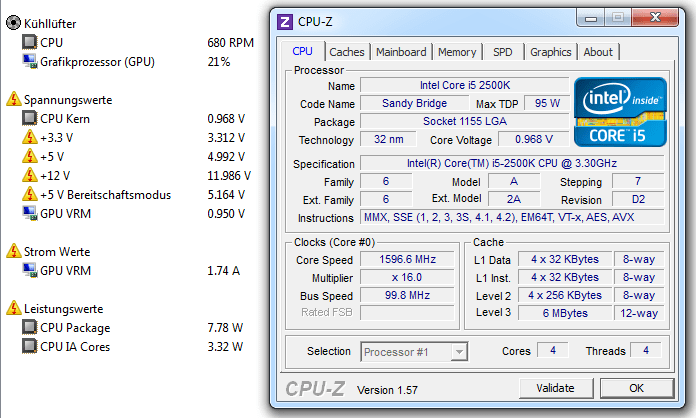Open the Mainboard tab
The height and width of the screenshot is (418, 696).
401,52
